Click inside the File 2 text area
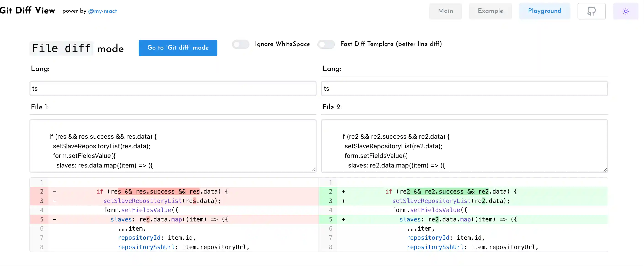 [x=464, y=146]
